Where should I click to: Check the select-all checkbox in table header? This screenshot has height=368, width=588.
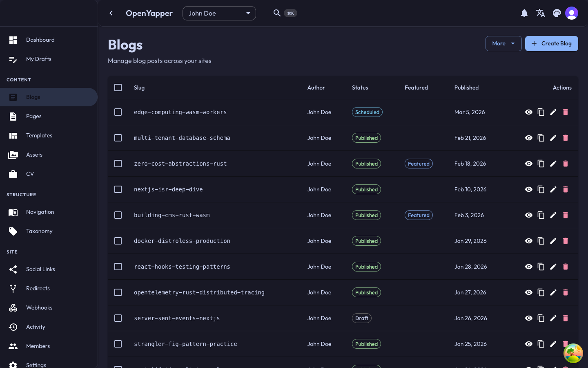[x=118, y=88]
